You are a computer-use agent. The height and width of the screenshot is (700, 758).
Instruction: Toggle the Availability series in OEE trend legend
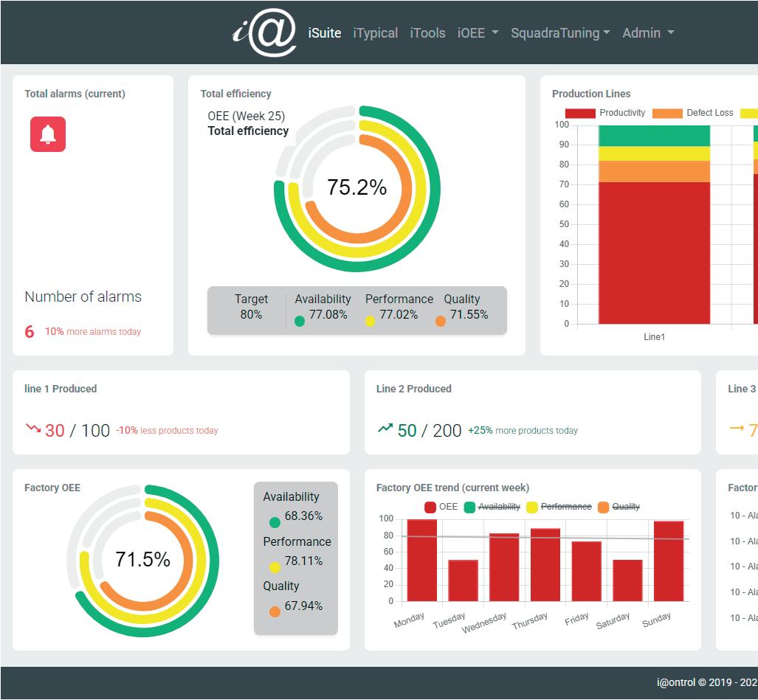492,507
